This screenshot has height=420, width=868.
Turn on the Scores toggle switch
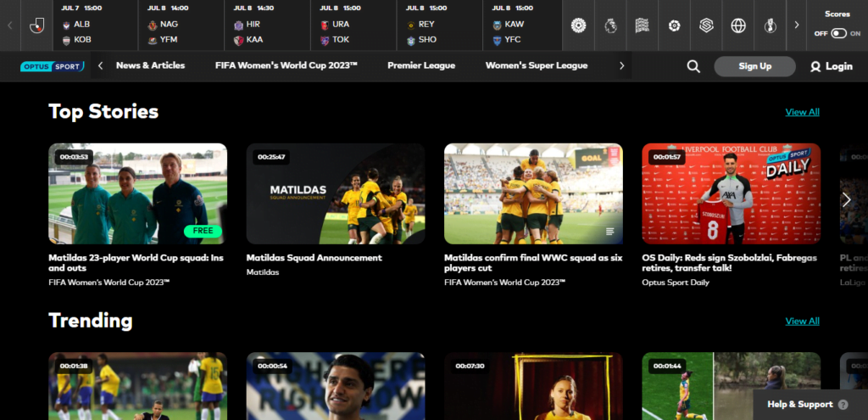[x=838, y=33]
